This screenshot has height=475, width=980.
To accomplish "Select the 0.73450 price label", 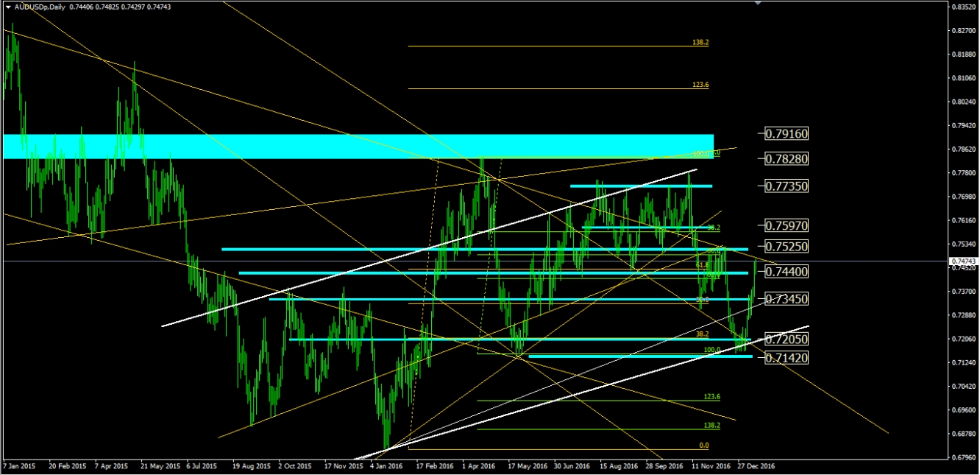I will tap(787, 299).
